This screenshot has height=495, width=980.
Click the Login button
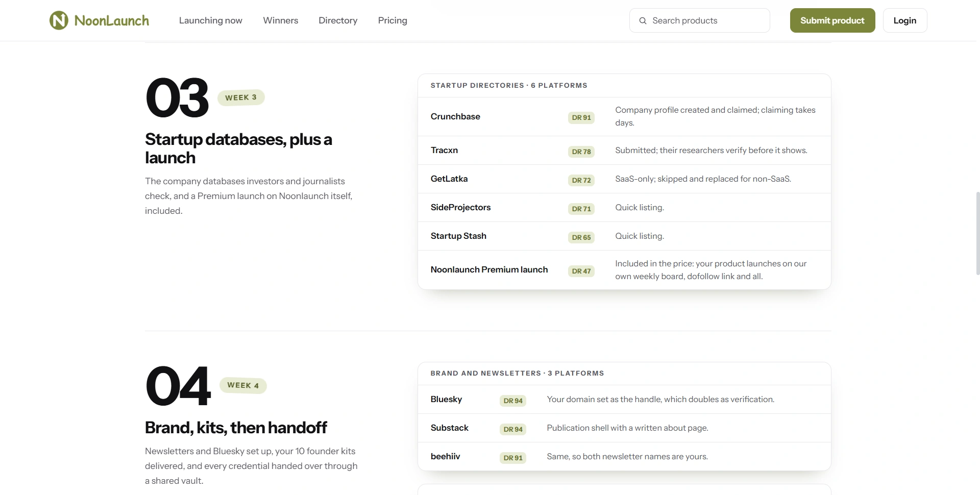click(905, 20)
